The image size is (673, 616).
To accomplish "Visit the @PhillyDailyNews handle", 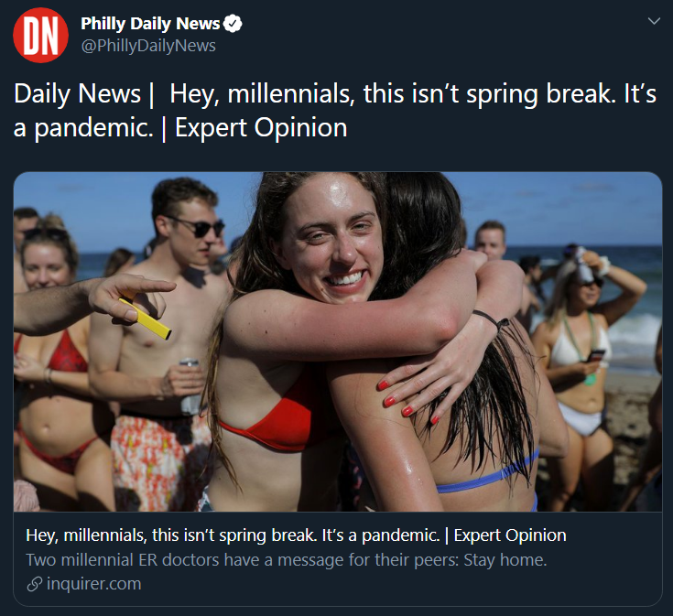I will point(148,46).
